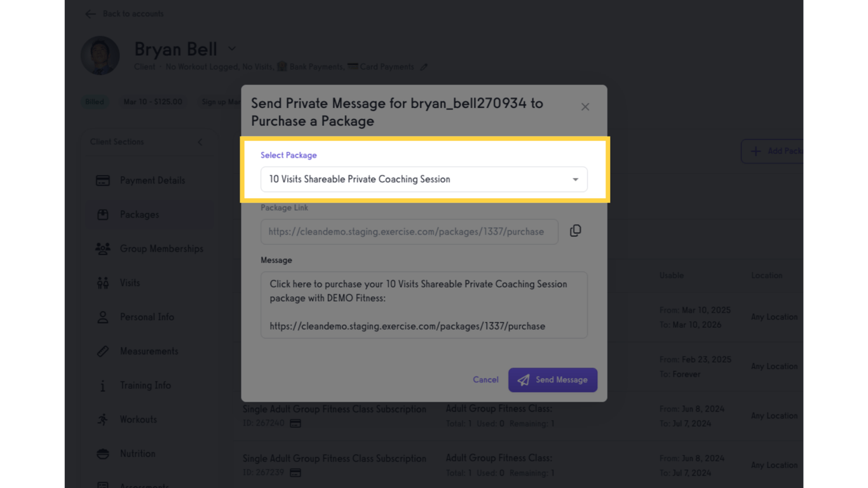
Task: Click the Measurements ruler icon
Action: click(102, 351)
